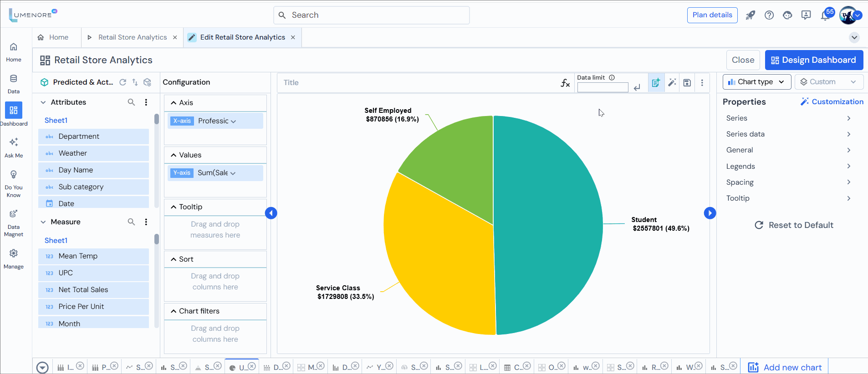Click the save chart disk icon
Screen dimensions: 868x374
point(687,83)
